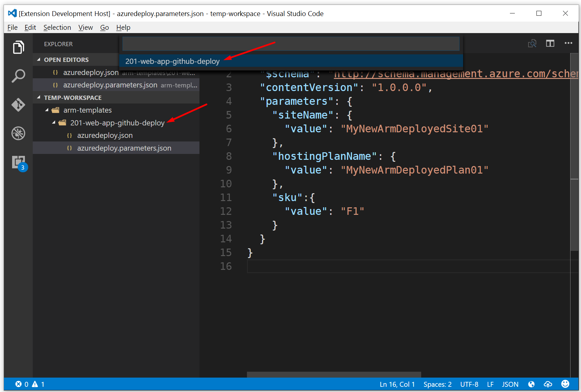The image size is (581, 392).
Task: Click the quick pick input field
Action: coord(291,44)
